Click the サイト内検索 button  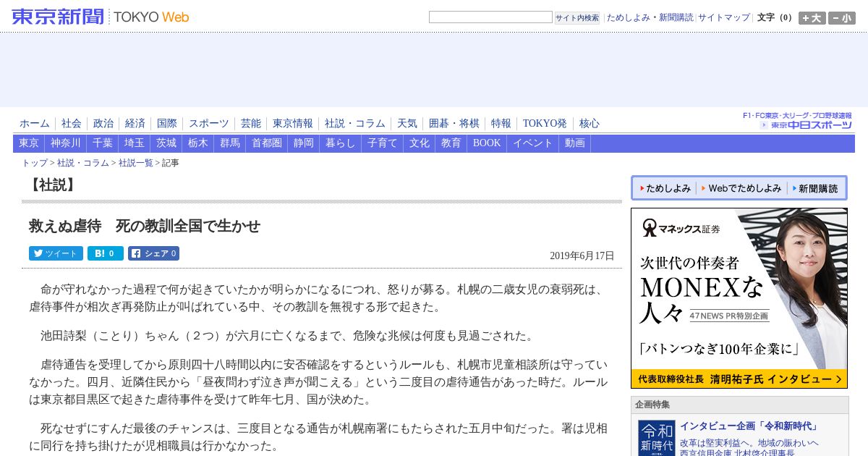577,17
